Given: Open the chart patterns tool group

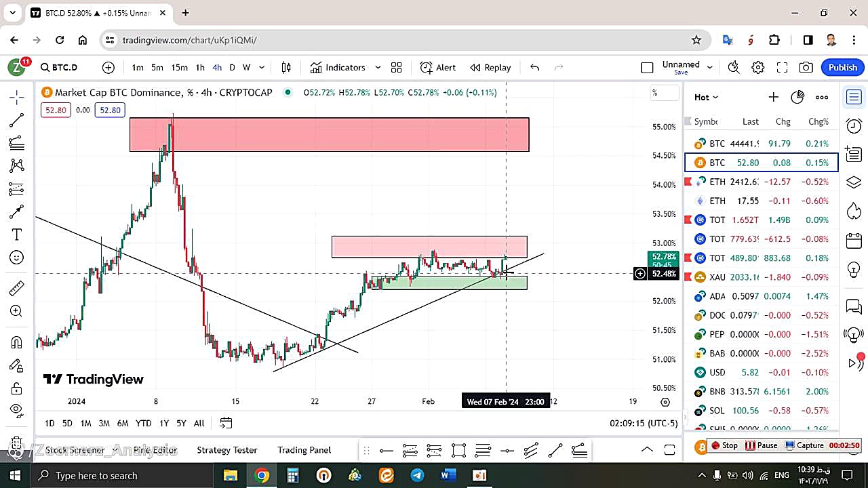Looking at the screenshot, I should (x=17, y=165).
